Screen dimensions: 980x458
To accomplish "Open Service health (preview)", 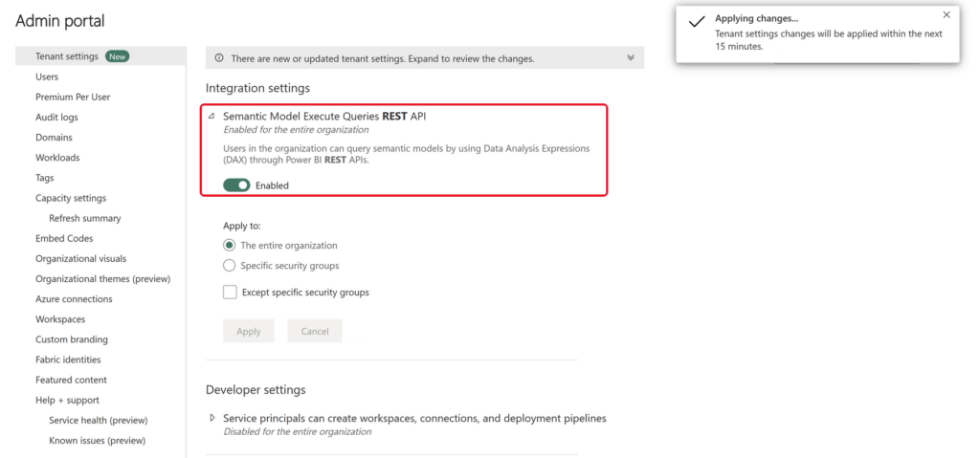I will (99, 421).
